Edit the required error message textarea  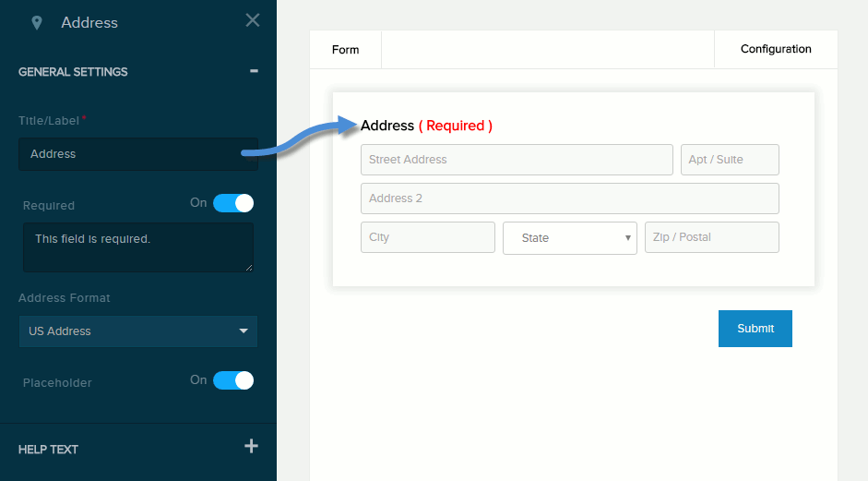click(138, 247)
